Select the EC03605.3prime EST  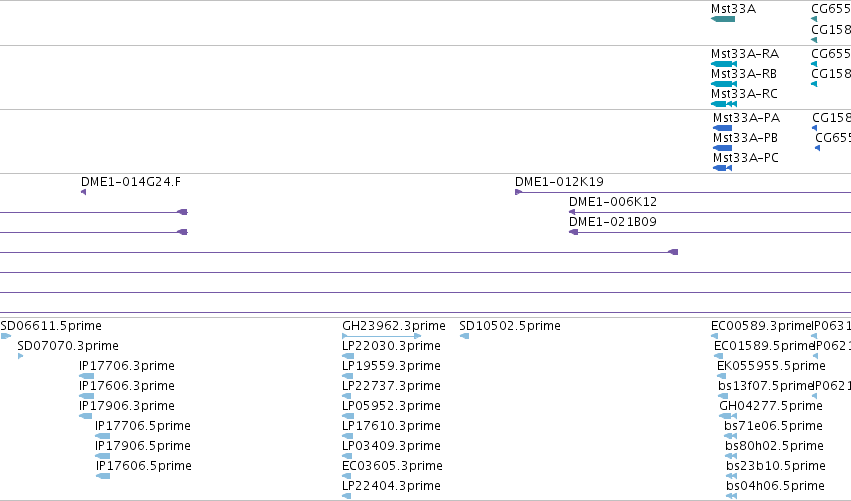[x=347, y=476]
